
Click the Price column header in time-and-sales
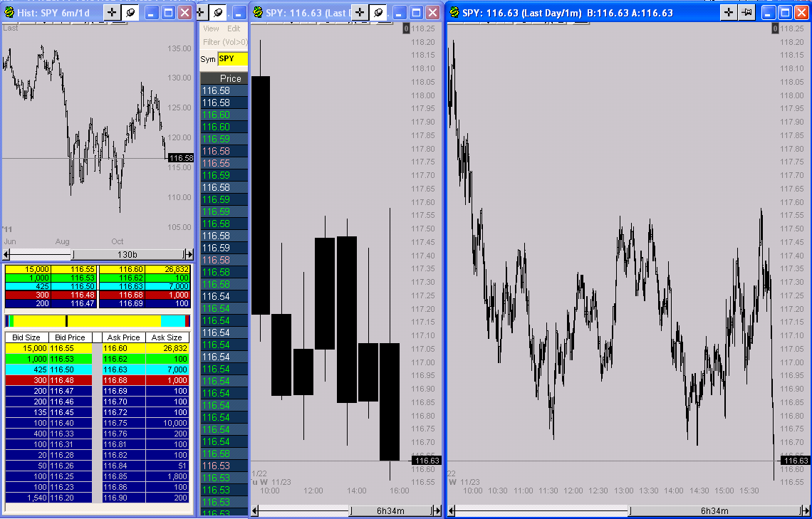click(224, 78)
